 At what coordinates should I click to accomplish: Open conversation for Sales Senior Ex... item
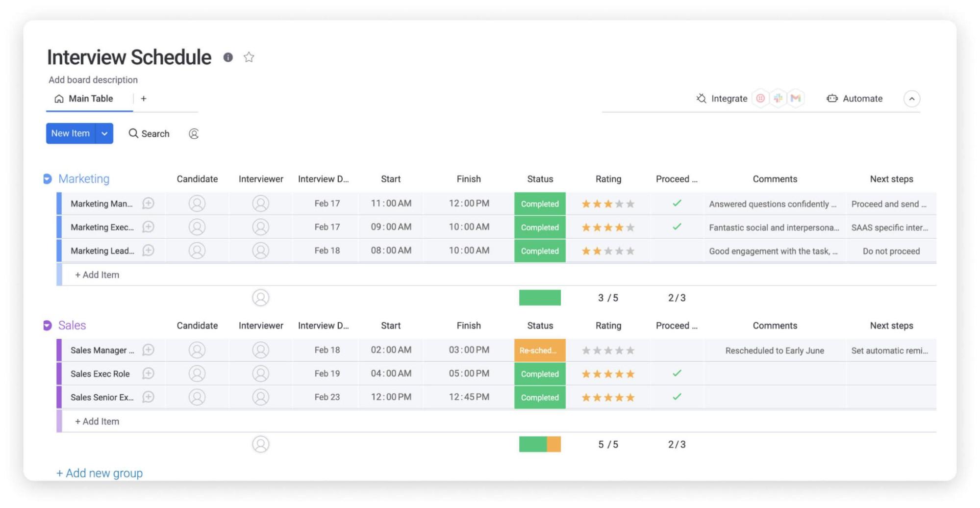(x=148, y=397)
